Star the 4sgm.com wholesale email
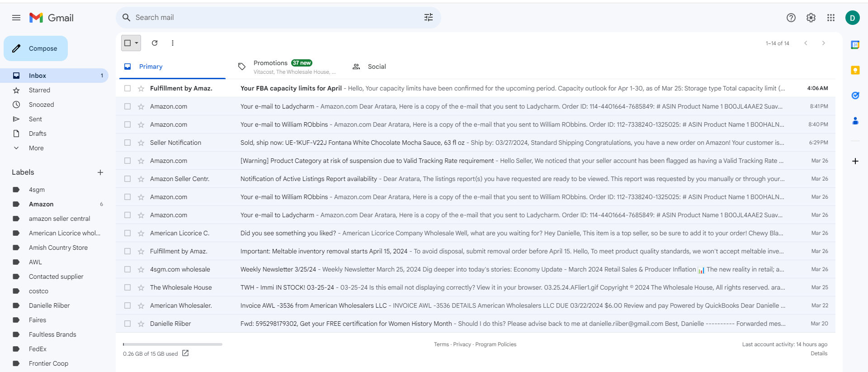The height and width of the screenshot is (372, 868). [141, 269]
